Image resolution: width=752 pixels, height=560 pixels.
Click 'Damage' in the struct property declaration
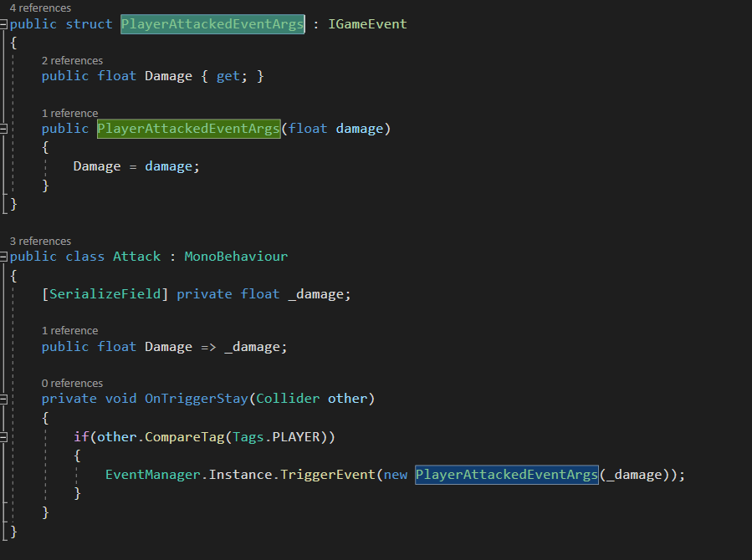coord(168,76)
